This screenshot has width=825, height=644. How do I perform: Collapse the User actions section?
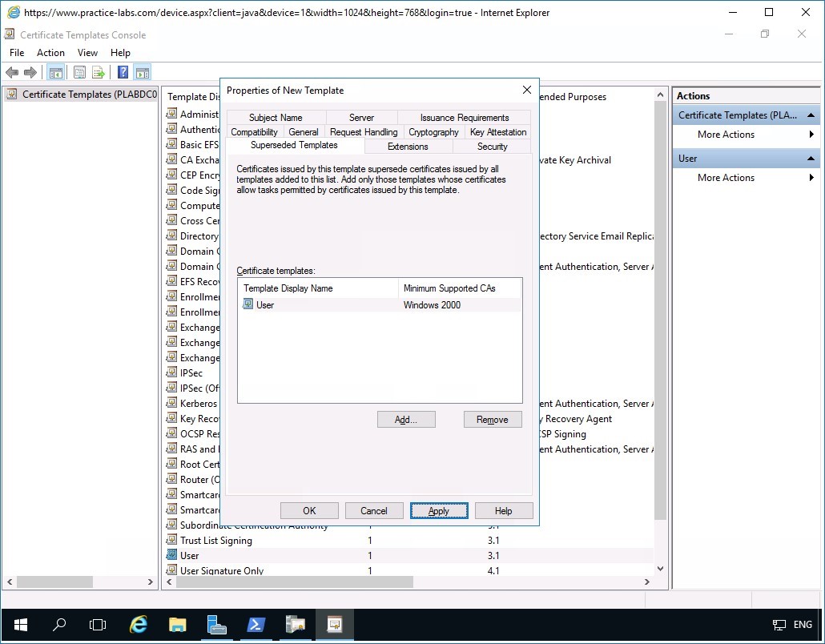811,158
